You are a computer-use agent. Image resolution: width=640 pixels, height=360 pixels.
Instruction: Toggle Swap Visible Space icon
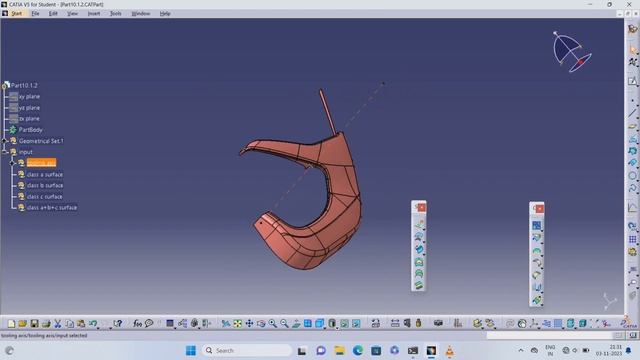point(356,324)
